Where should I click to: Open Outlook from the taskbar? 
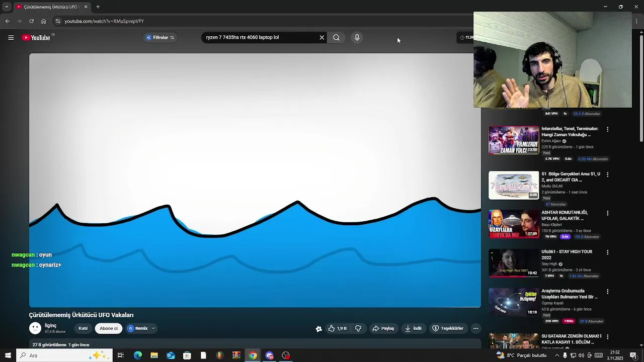click(x=171, y=355)
